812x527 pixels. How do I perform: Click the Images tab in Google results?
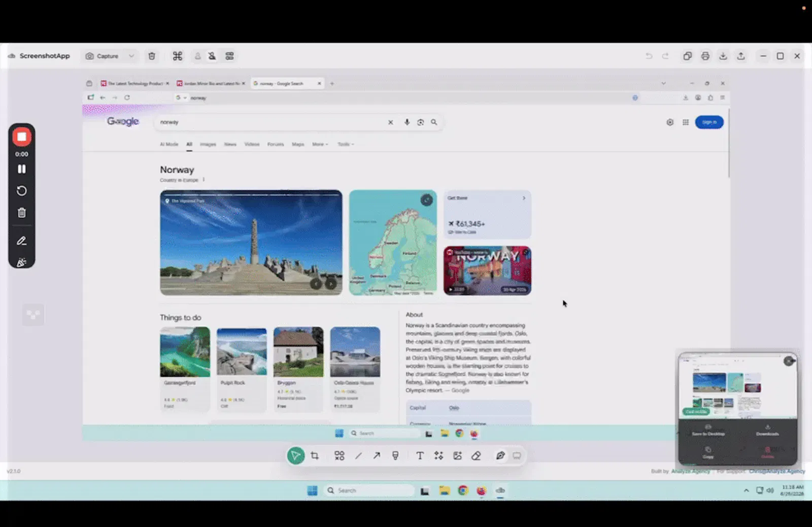point(208,144)
